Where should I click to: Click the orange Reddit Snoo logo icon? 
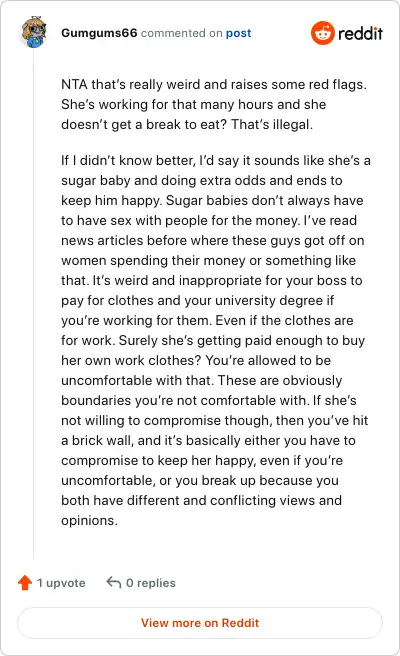[323, 33]
